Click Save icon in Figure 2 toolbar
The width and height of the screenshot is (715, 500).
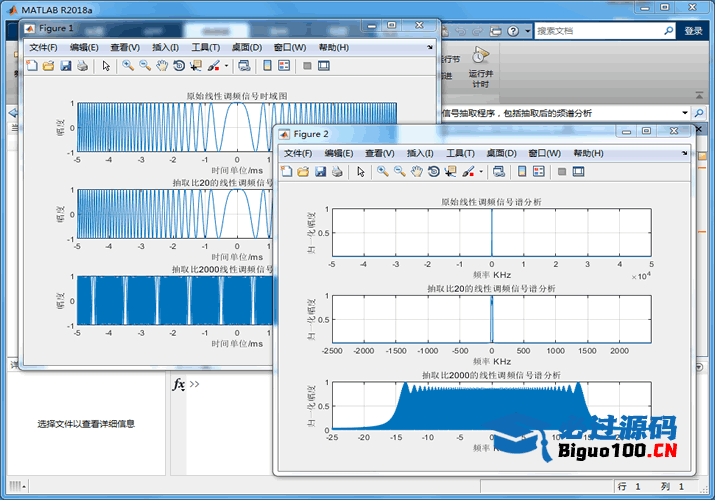pyautogui.click(x=321, y=171)
